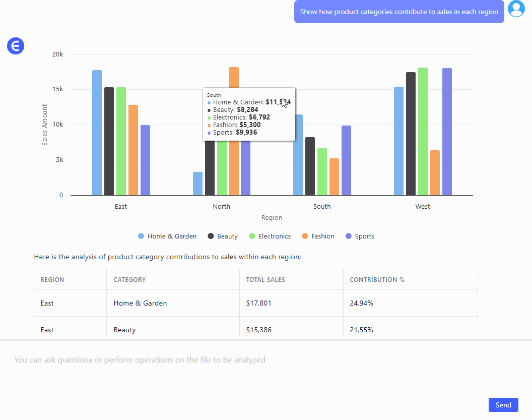Click the user profile avatar icon
Image resolution: width=532 pixels, height=420 pixels.
click(x=516, y=9)
